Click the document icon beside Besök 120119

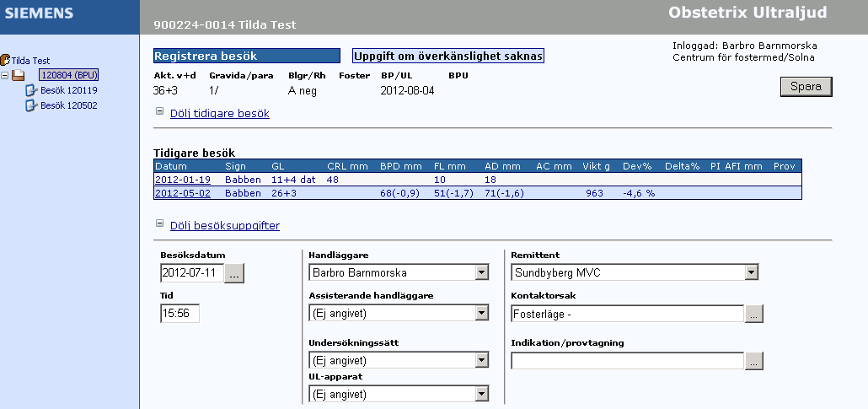pyautogui.click(x=31, y=90)
